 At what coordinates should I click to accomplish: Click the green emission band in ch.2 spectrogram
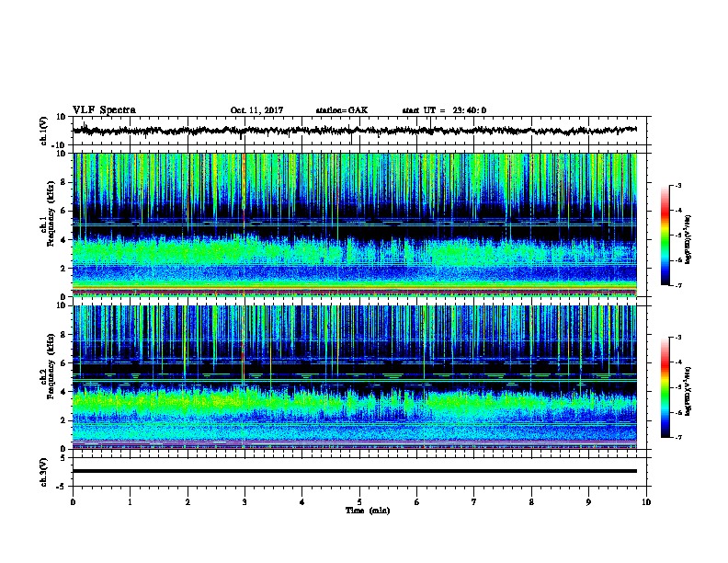(x=355, y=402)
